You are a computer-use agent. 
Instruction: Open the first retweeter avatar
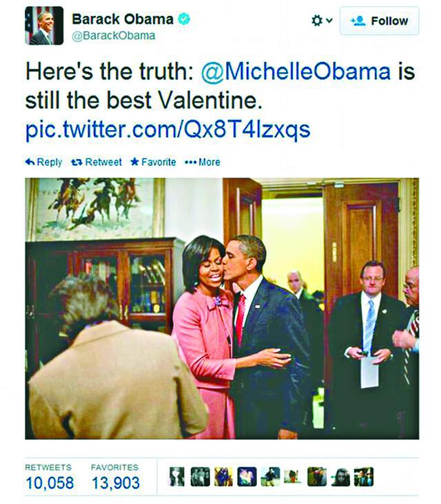pos(177,476)
